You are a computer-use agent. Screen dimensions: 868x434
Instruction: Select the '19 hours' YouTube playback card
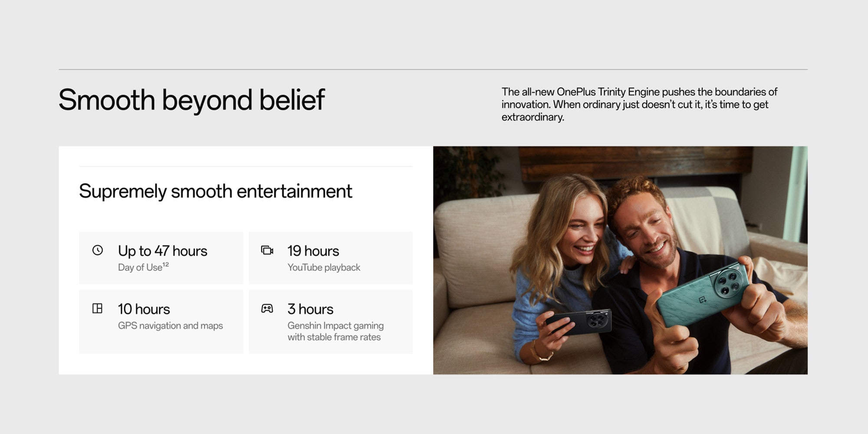[x=331, y=258]
